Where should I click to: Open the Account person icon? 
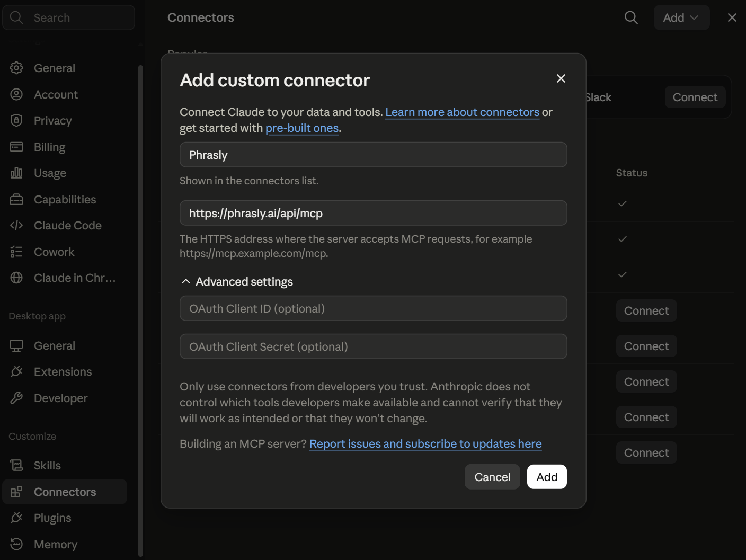pos(16,94)
